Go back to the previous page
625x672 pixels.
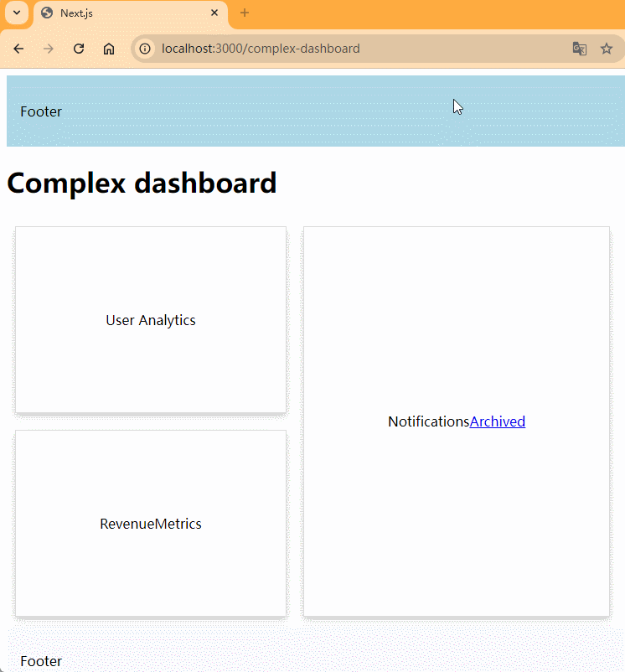(18, 49)
